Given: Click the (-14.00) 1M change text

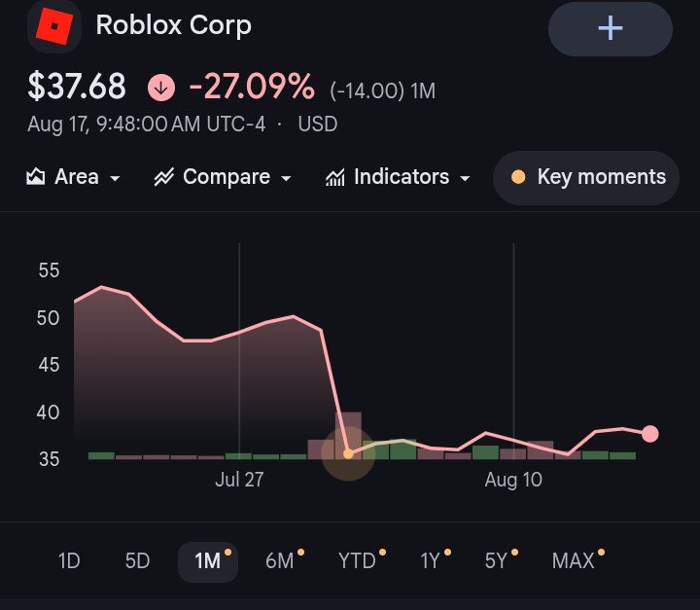Looking at the screenshot, I should pos(383,90).
